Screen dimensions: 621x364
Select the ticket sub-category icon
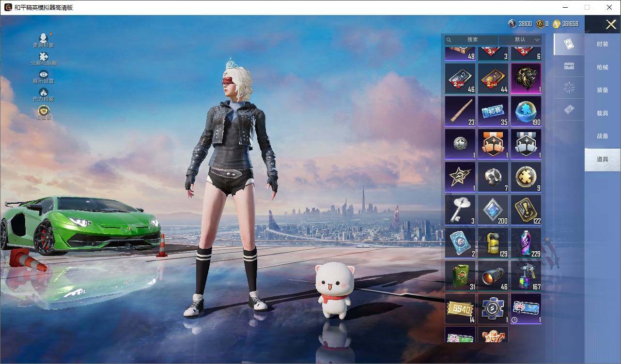(x=569, y=110)
